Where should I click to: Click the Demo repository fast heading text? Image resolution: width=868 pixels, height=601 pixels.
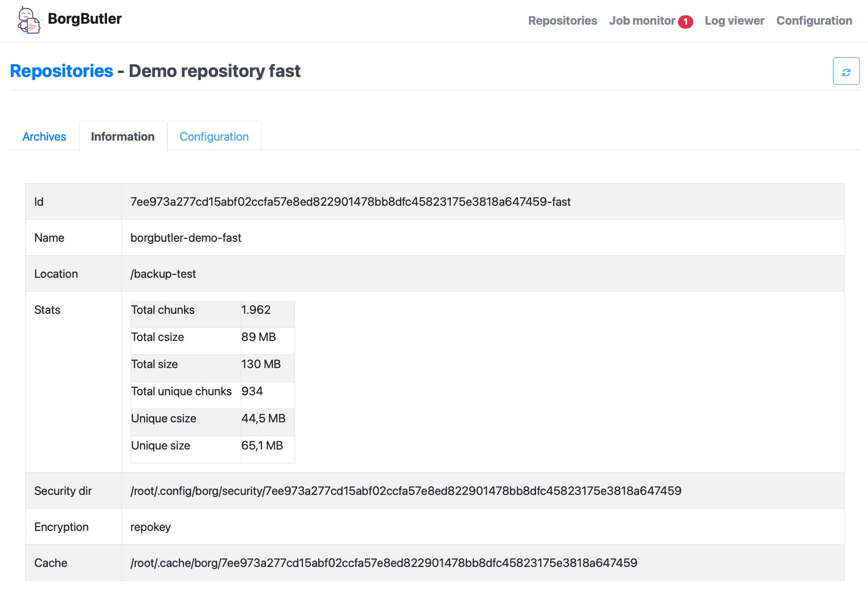(215, 71)
